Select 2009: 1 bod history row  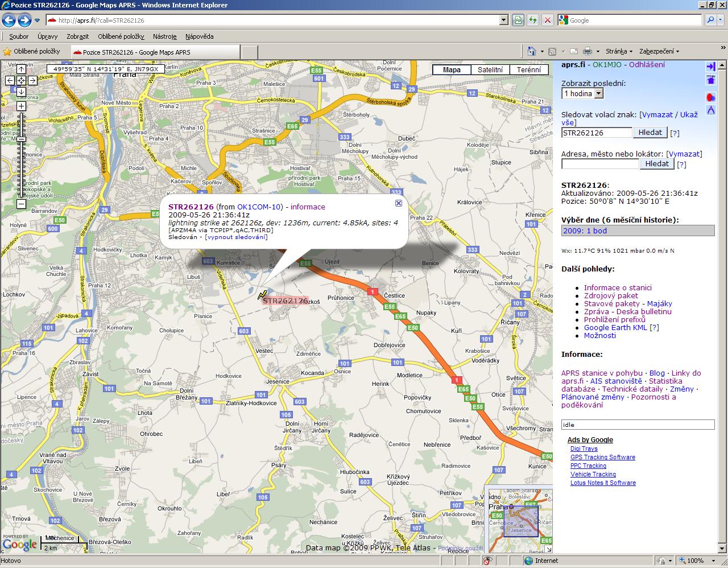coord(638,231)
